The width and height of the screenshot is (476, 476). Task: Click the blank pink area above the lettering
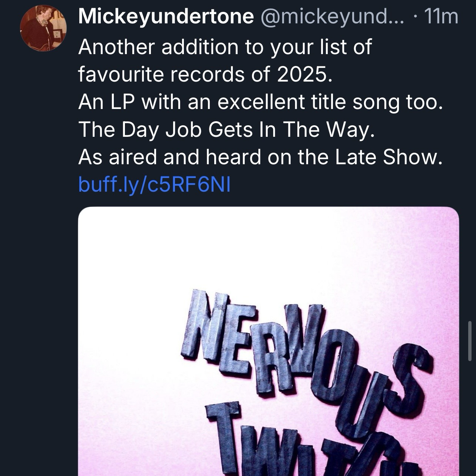(x=268, y=252)
